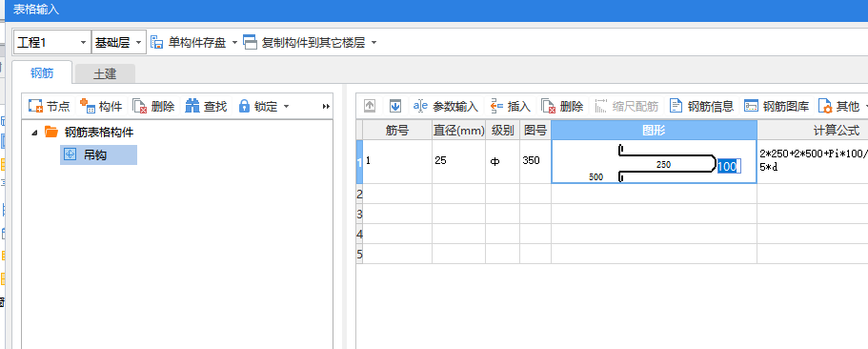Expand the 复制构件到其它楼层 dropdown arrow
Screen dimensions: 868x349
[373, 43]
